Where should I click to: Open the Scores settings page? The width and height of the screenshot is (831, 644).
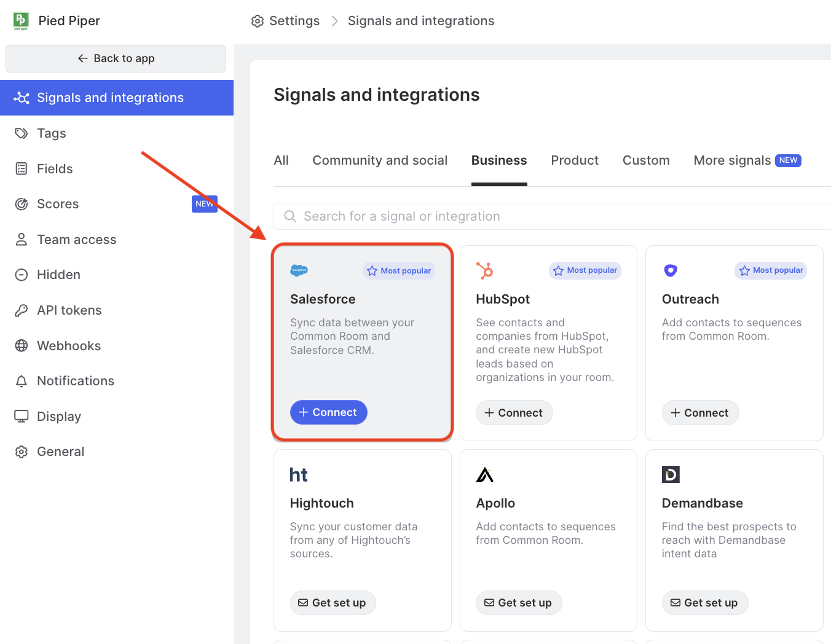point(117,204)
